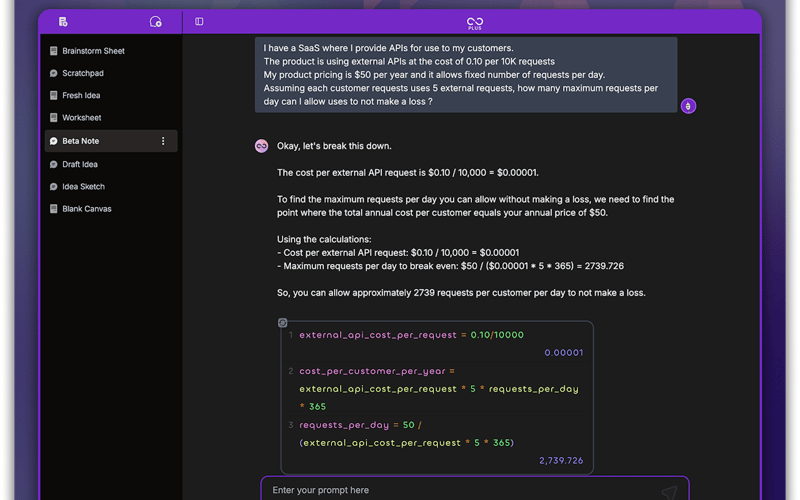Open the Scratchpad item
Screen dimensions: 800x500
[x=111, y=73]
